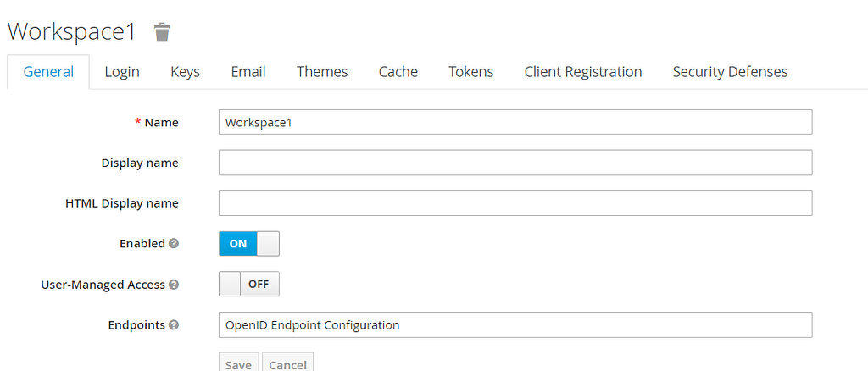Click the help icon next to Enabled
This screenshot has width=868, height=371.
pos(174,244)
